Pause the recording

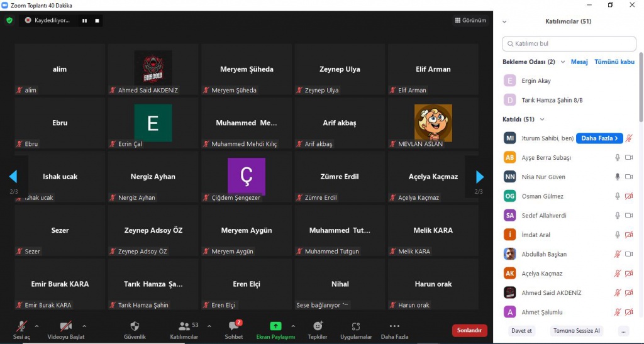[x=85, y=21]
